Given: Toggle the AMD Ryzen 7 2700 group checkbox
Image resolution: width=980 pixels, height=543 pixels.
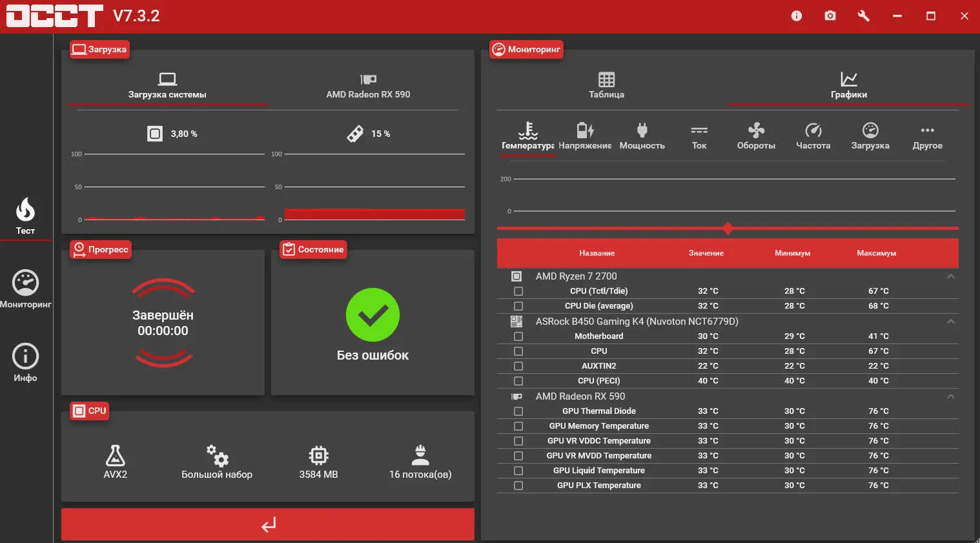Looking at the screenshot, I should [x=516, y=276].
